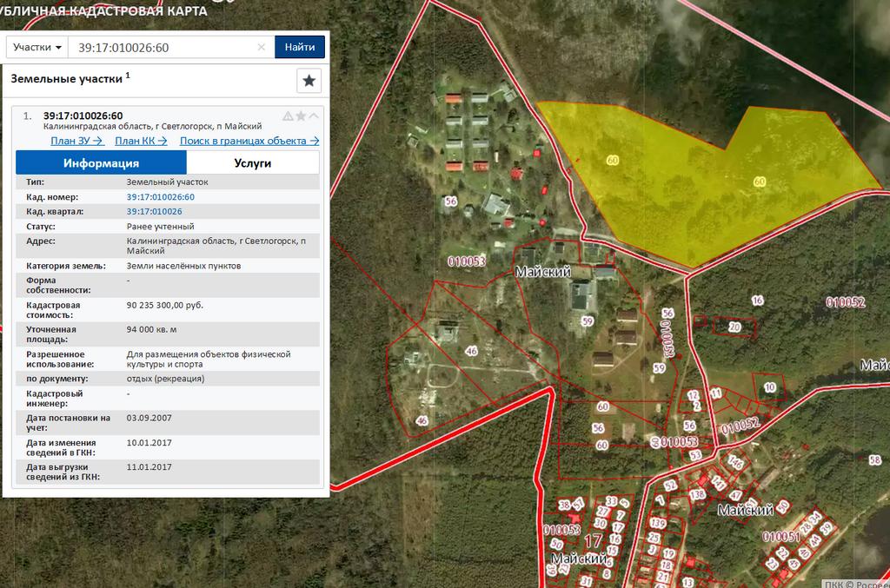Click the warning triangle icon on result

[x=288, y=116]
